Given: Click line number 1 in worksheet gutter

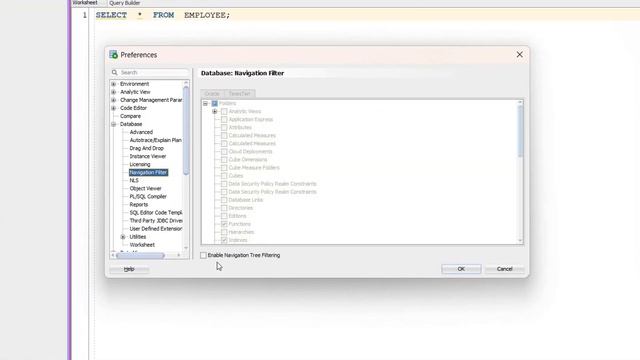Looking at the screenshot, I should tap(84, 15).
